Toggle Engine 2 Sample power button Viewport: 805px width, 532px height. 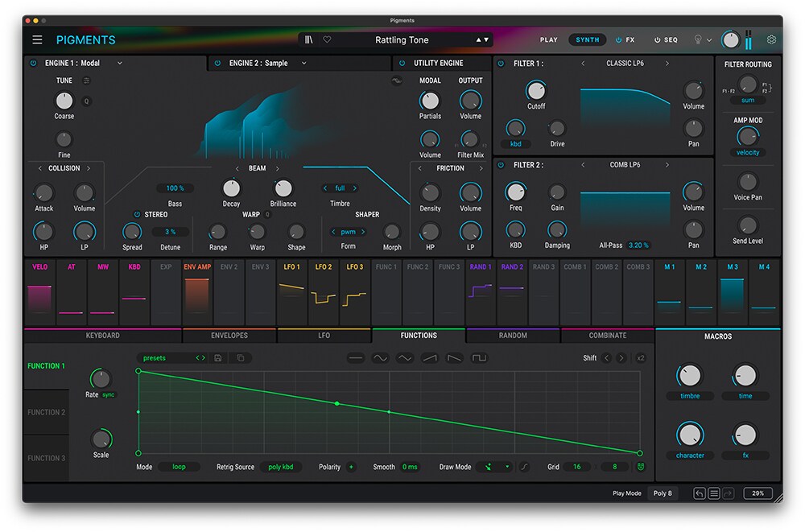tap(217, 63)
